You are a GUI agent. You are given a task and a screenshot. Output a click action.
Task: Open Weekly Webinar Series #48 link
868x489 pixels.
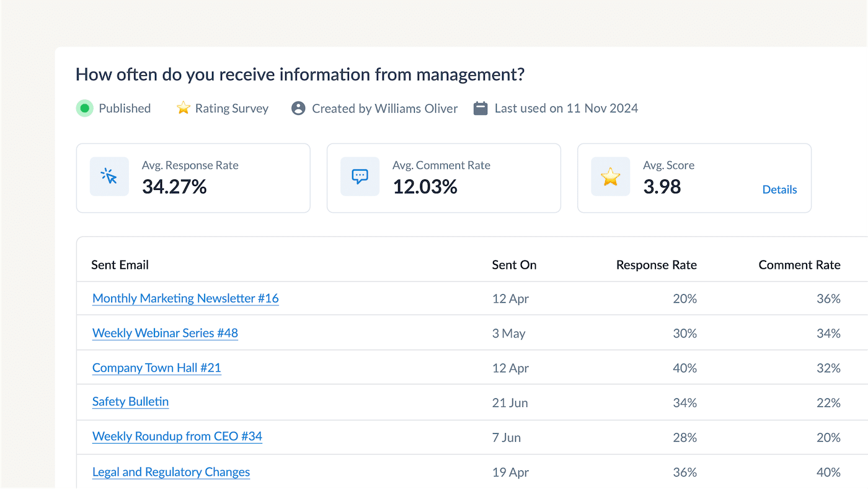click(x=165, y=333)
